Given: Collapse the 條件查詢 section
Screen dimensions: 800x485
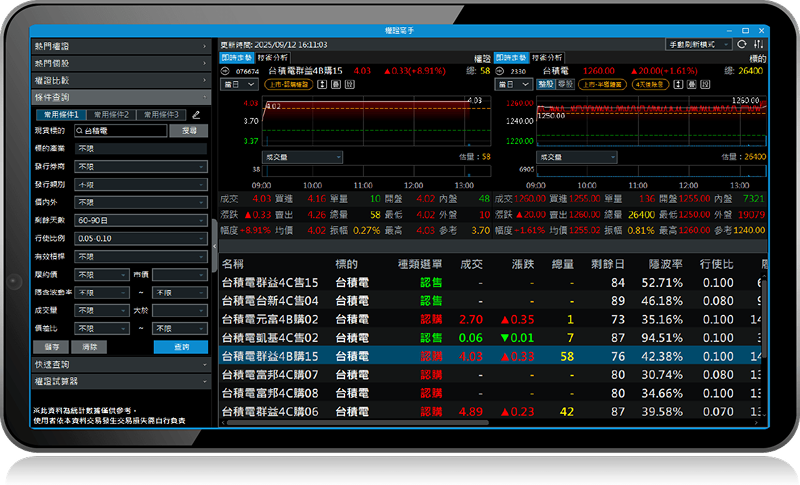Looking at the screenshot, I should [x=121, y=97].
